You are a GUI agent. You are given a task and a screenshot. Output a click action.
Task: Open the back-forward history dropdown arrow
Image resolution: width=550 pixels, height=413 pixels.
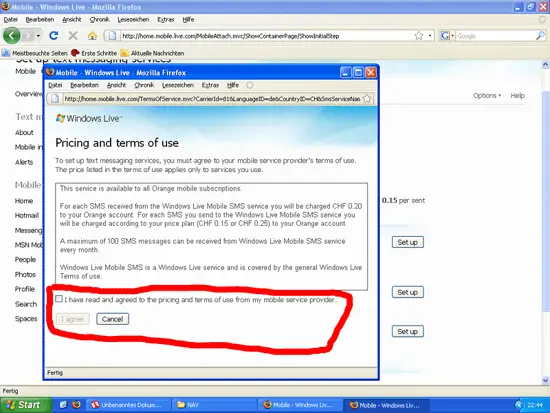38,36
